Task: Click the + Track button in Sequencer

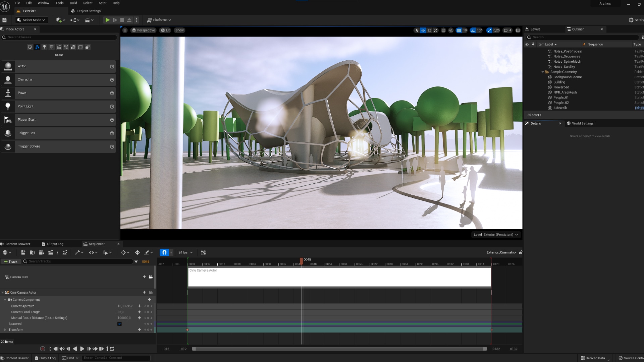Action: (11, 261)
